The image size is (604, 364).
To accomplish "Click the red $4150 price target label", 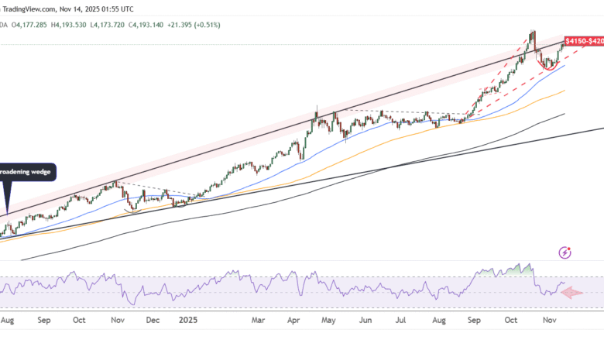I will (x=583, y=40).
